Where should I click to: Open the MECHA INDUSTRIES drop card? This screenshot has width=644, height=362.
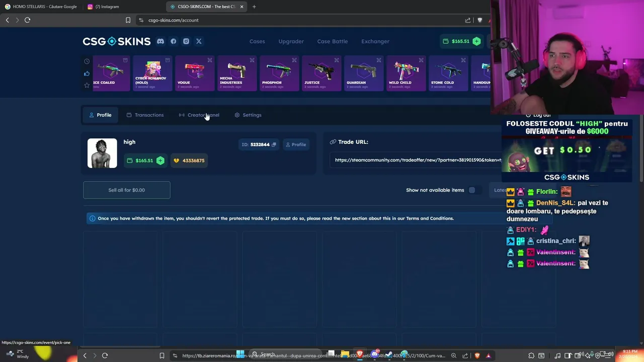pyautogui.click(x=237, y=73)
